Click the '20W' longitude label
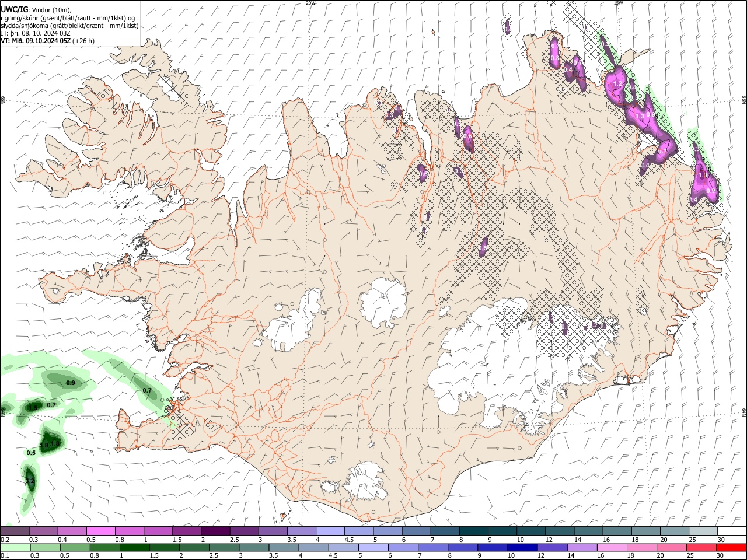Viewport: 747px width, 560px height. tap(310, 3)
